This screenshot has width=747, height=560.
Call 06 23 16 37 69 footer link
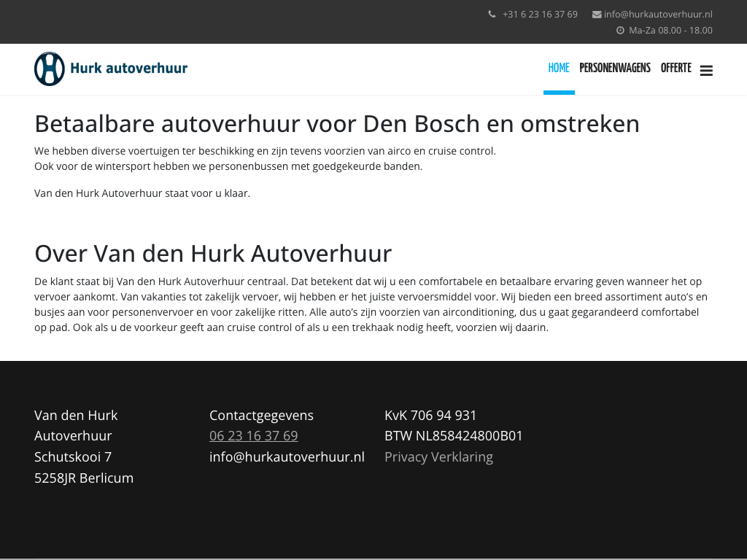click(253, 436)
